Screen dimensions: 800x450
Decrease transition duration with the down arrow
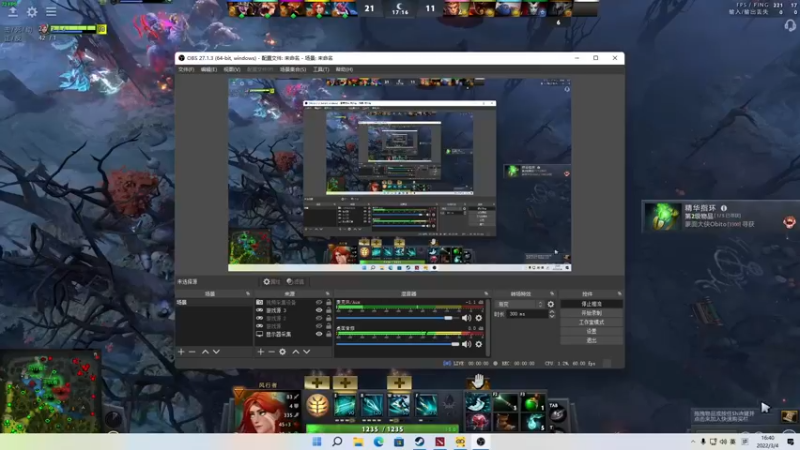click(552, 316)
